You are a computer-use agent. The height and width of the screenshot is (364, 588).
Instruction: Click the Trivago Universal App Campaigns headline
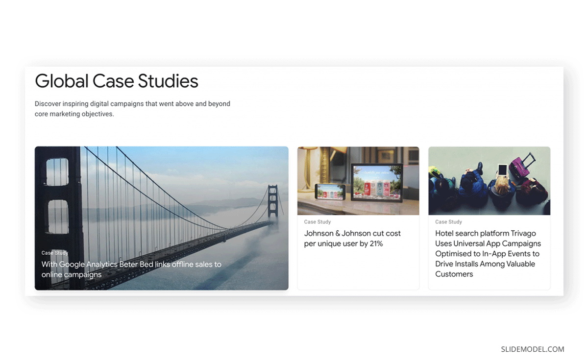488,254
